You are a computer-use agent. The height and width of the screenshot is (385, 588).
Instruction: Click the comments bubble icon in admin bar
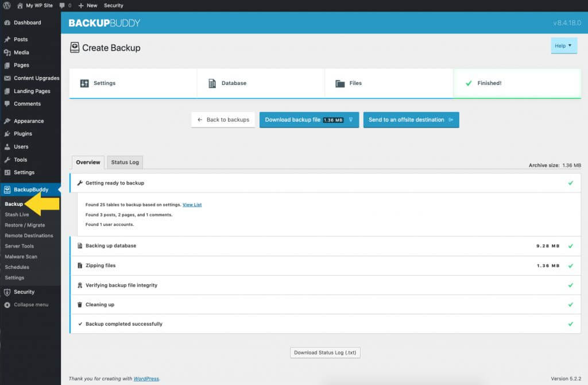point(62,5)
